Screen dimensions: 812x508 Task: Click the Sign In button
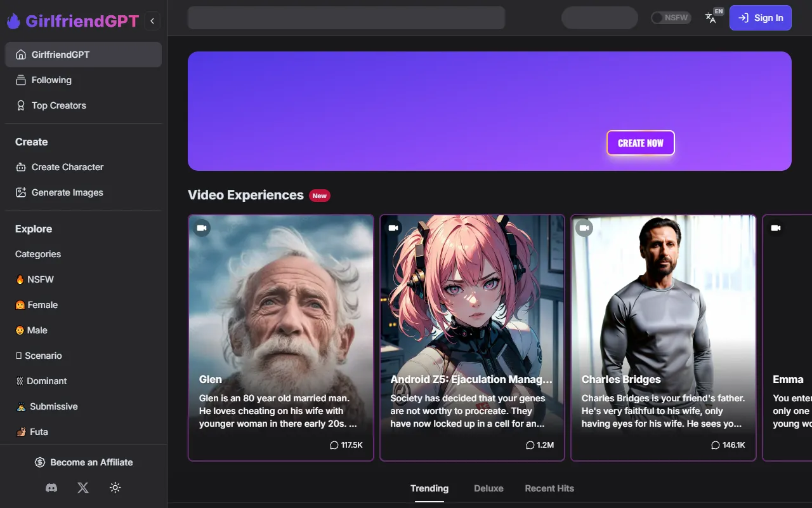click(x=761, y=18)
